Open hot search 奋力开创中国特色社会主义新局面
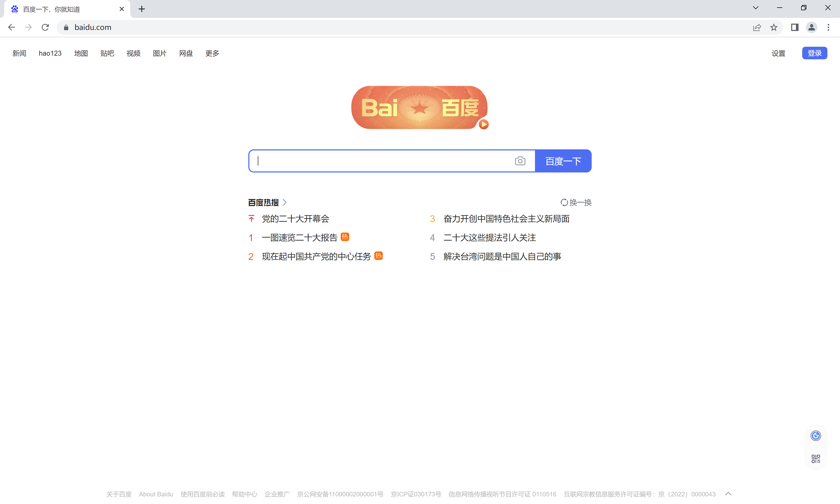840x504 pixels. point(507,219)
